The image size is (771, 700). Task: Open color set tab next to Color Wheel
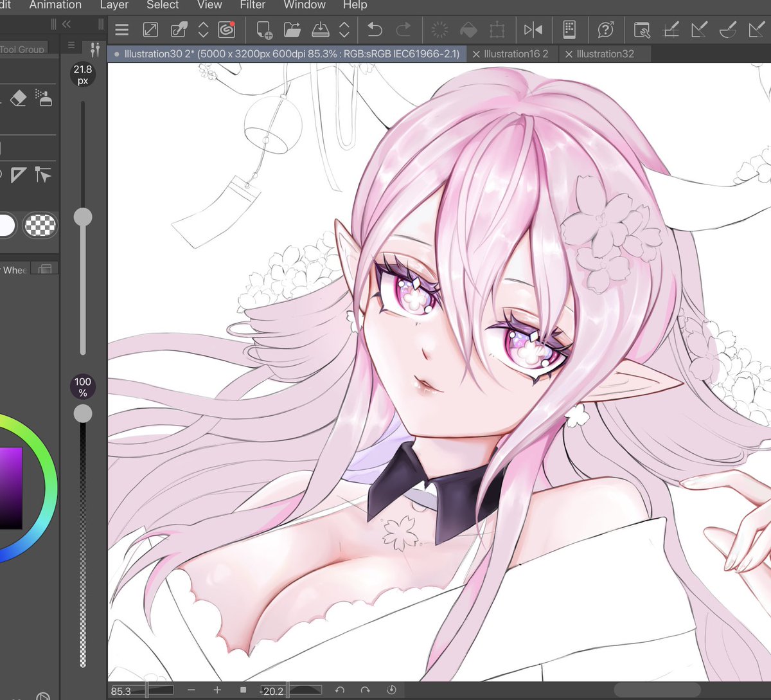[45, 269]
